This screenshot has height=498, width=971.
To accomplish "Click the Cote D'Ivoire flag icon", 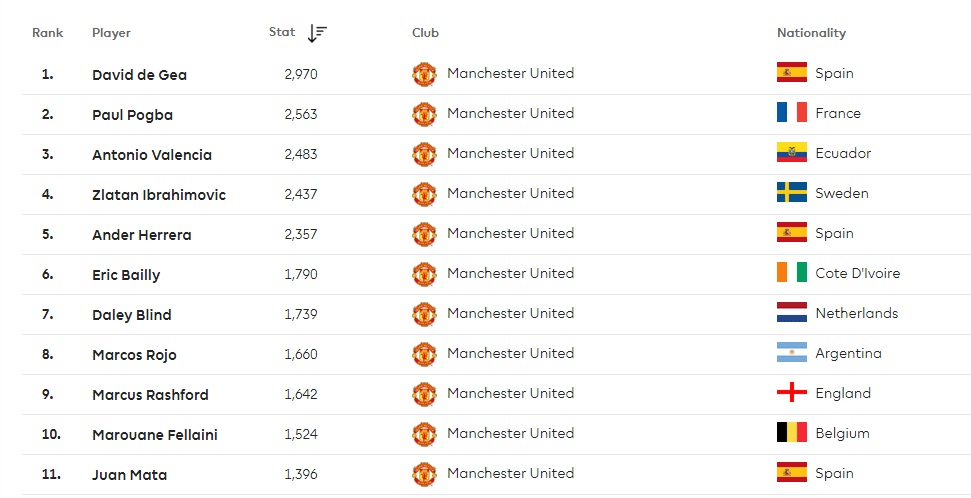I will pos(791,273).
